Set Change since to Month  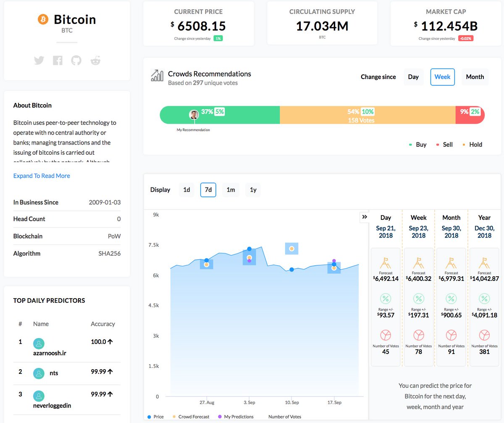pyautogui.click(x=475, y=77)
